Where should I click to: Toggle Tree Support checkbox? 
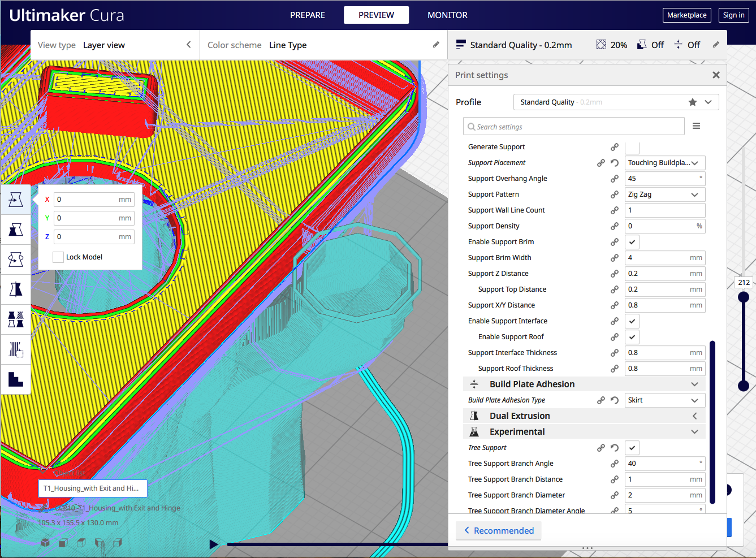click(632, 448)
